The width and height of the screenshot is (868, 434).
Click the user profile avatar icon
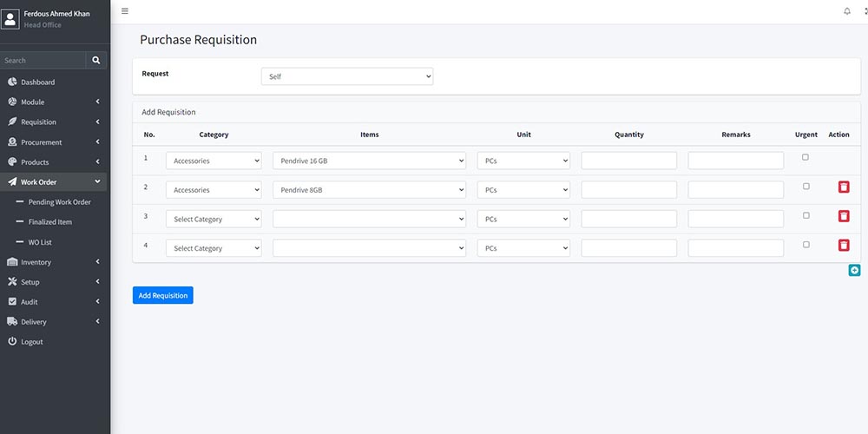point(10,18)
